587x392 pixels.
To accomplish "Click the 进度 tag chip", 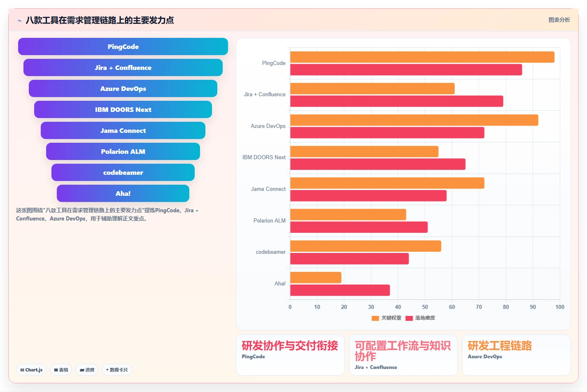I will [87, 370].
